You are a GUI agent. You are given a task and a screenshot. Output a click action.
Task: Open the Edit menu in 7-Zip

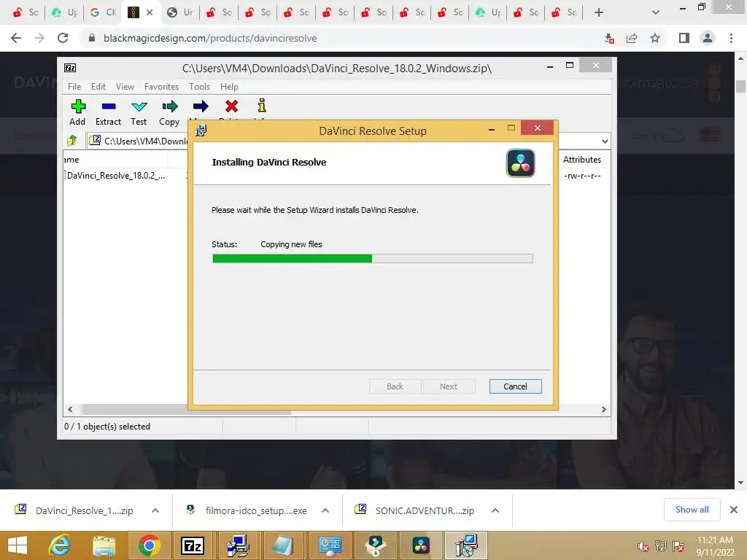point(98,87)
